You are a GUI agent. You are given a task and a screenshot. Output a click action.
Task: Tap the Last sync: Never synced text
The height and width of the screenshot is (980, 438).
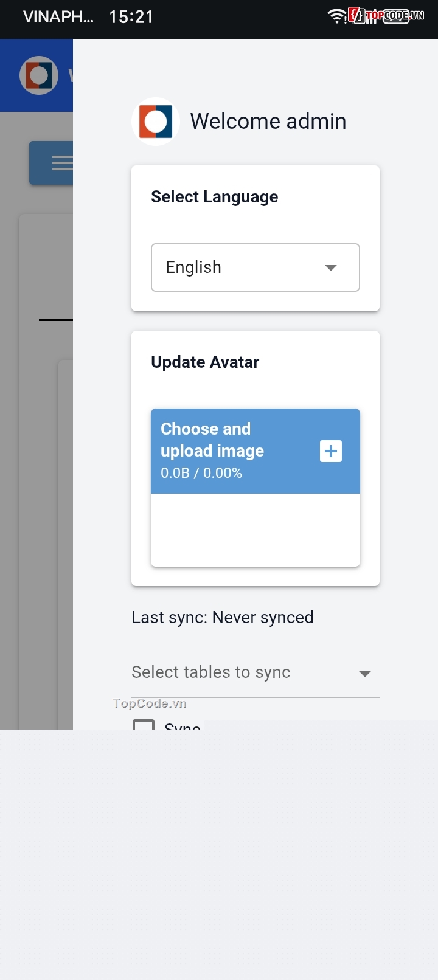click(223, 618)
